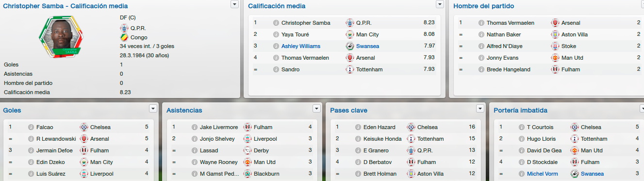Click info icon next to Yaya Touré
The width and height of the screenshot is (644, 181).
click(276, 34)
